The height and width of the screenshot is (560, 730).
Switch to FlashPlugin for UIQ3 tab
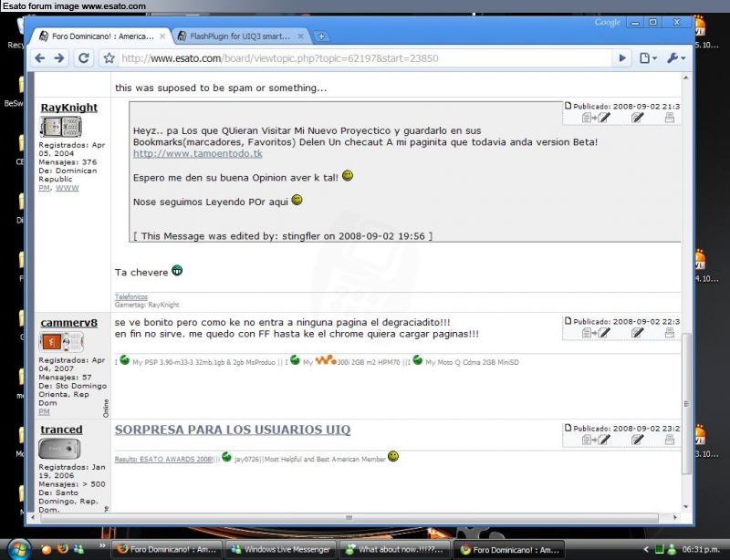pos(239,36)
